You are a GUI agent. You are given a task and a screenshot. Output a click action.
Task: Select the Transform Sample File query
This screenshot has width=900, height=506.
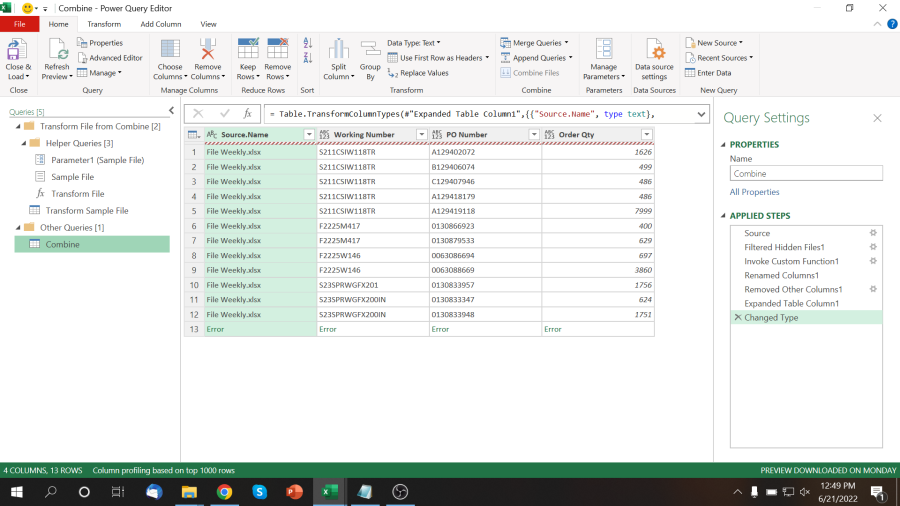point(87,211)
